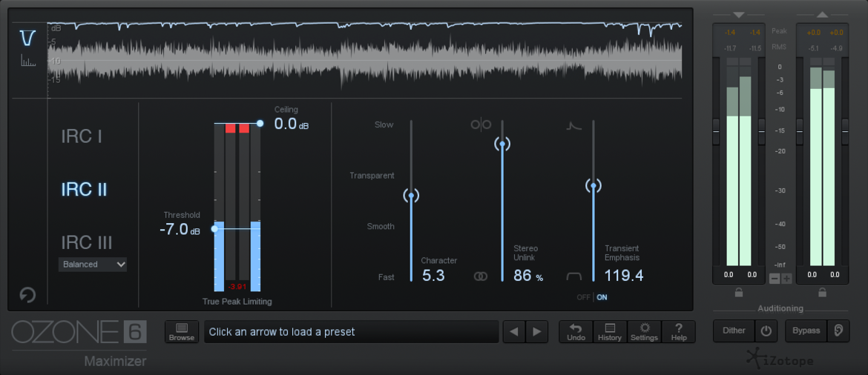
Task: Click the output RMS -5.1 readout
Action: tap(814, 49)
